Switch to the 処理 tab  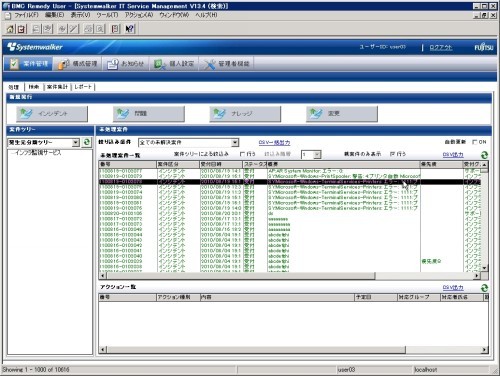[x=14, y=87]
